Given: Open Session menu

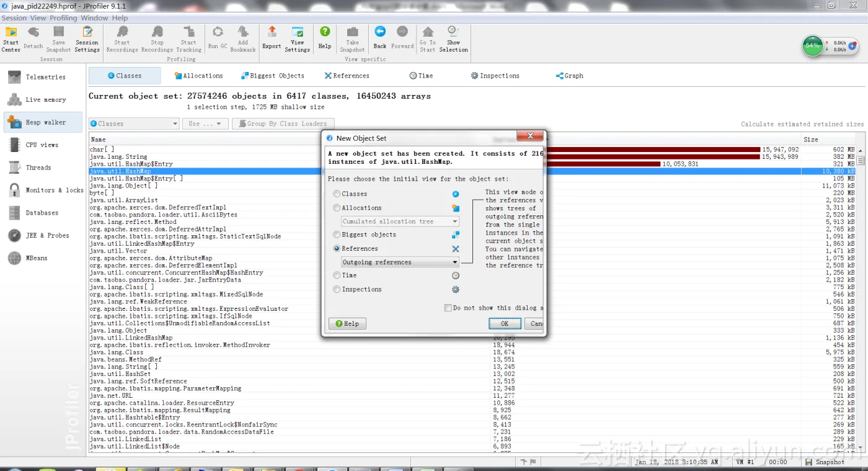Looking at the screenshot, I should [x=14, y=18].
